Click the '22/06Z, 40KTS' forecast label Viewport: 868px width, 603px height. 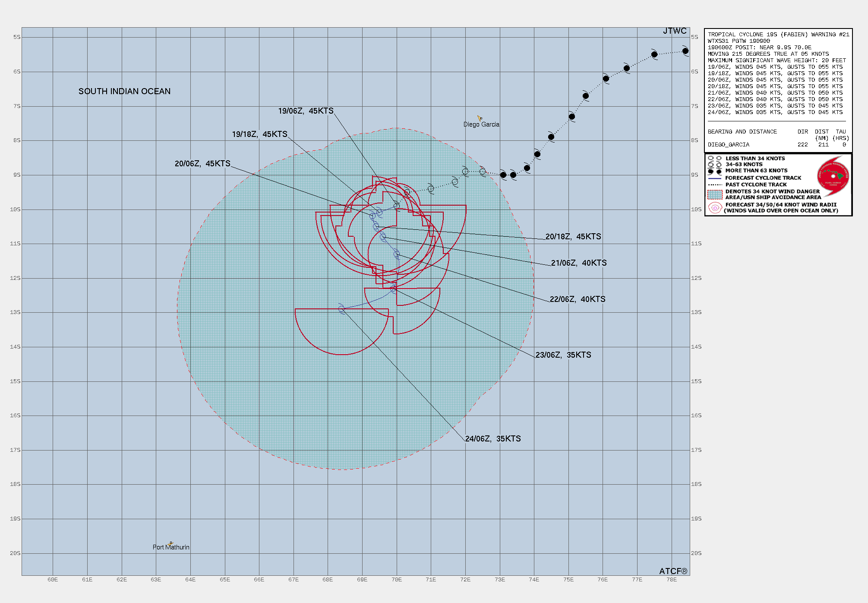click(x=577, y=299)
